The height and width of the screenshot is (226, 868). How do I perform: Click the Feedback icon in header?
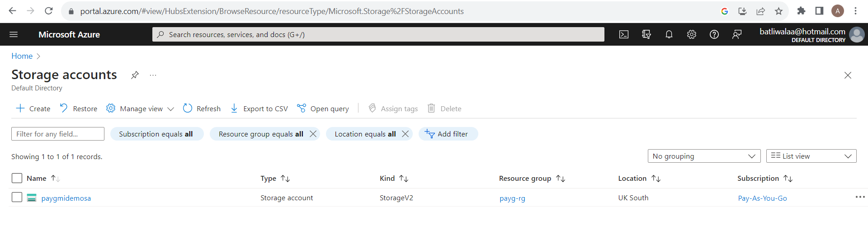737,35
